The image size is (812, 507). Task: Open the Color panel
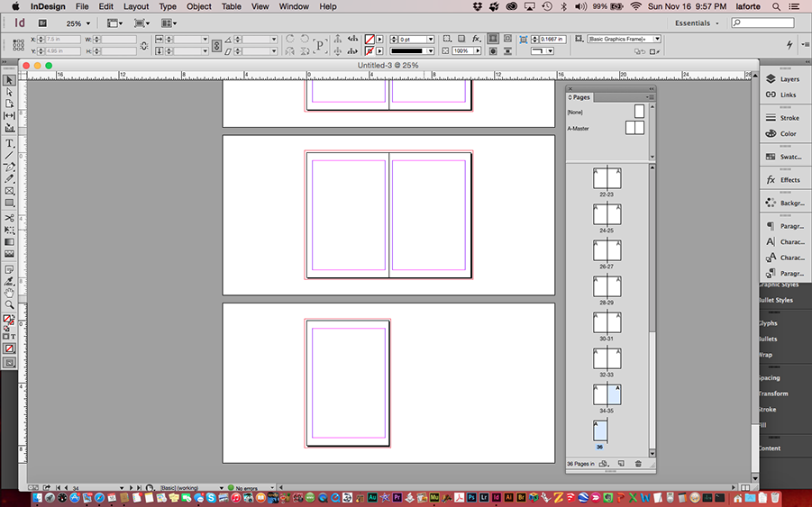pos(783,133)
